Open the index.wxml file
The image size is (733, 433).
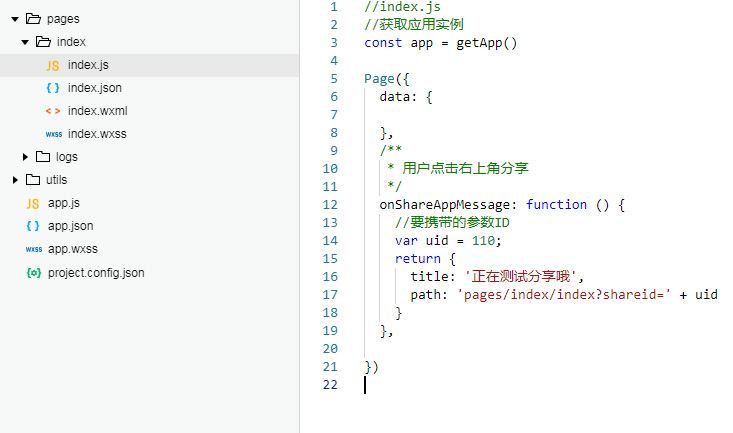click(97, 111)
